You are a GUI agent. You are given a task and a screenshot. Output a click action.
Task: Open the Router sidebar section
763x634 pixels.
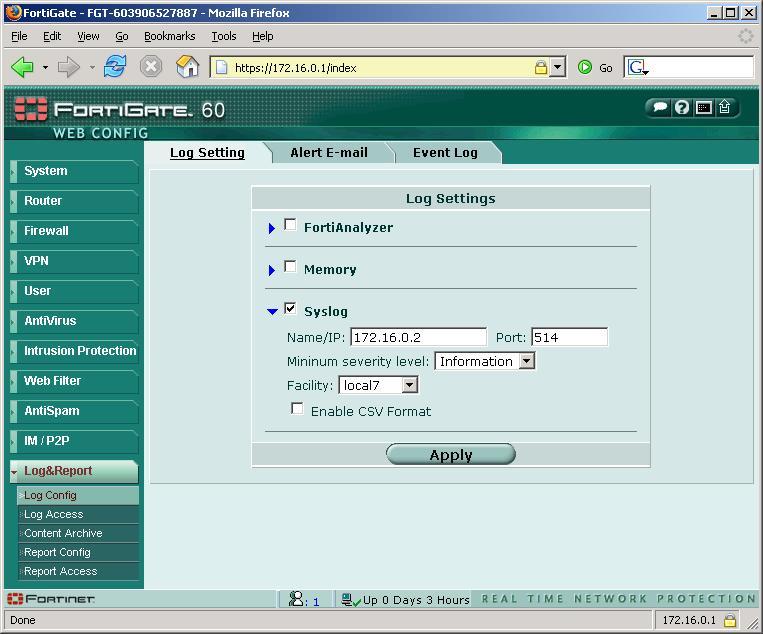pyautogui.click(x=74, y=201)
